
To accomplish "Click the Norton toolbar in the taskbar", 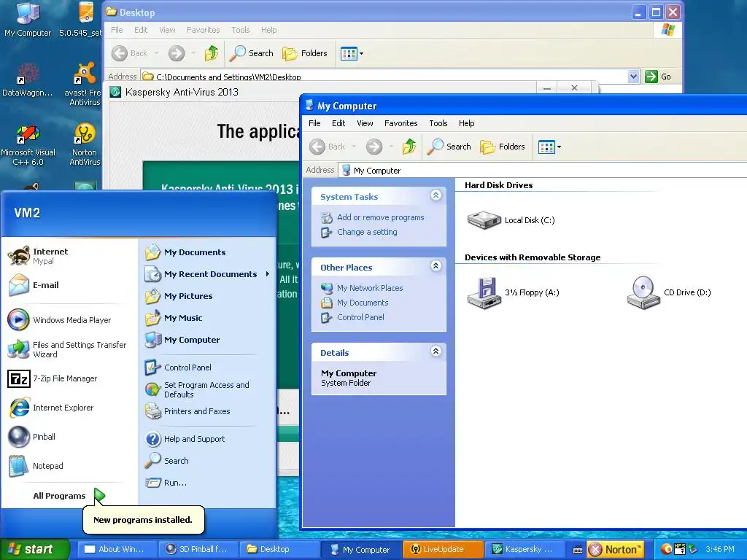I will [616, 550].
